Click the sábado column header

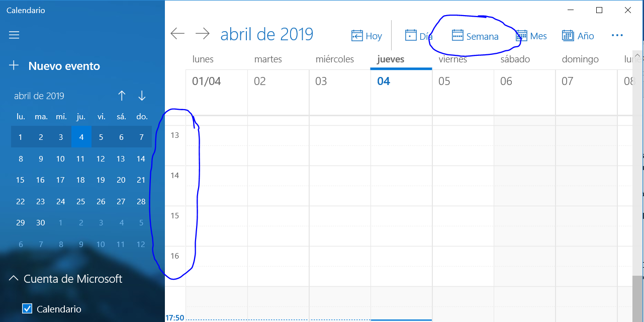click(x=515, y=59)
